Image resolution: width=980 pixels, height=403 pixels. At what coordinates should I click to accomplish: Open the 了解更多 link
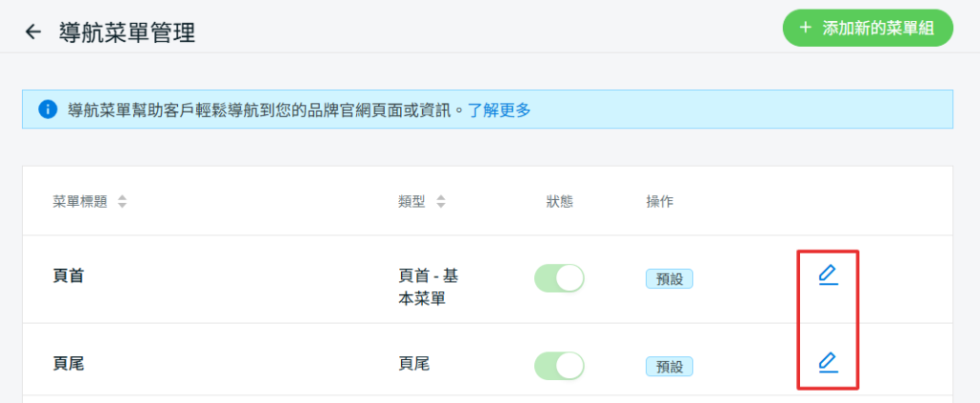(x=499, y=110)
